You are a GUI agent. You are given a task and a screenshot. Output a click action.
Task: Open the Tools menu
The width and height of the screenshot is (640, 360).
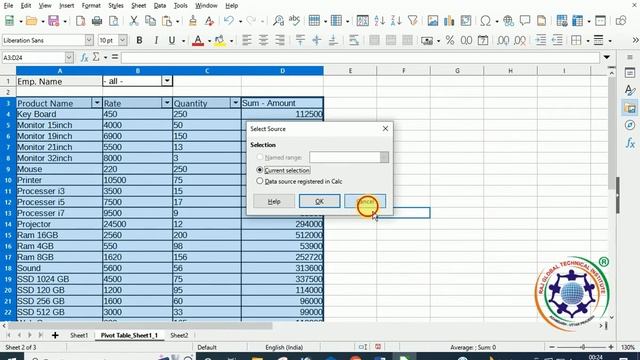point(180,6)
